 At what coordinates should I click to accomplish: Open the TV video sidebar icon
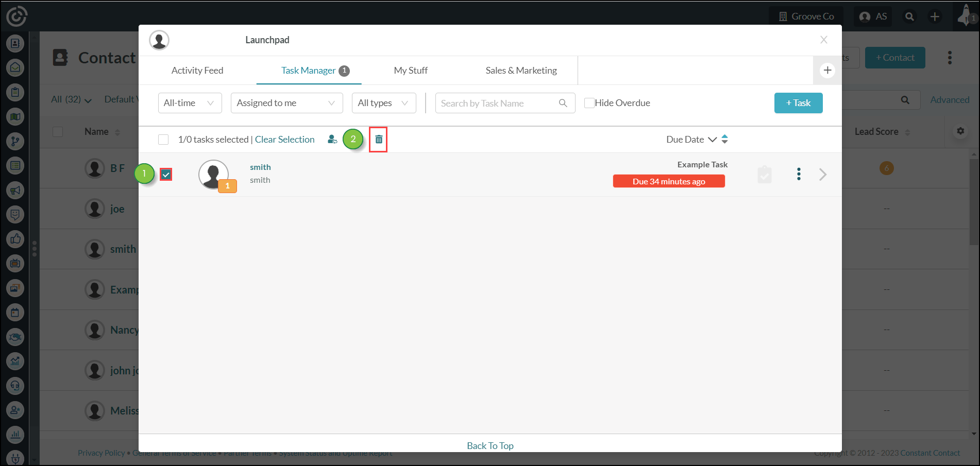[x=15, y=264]
